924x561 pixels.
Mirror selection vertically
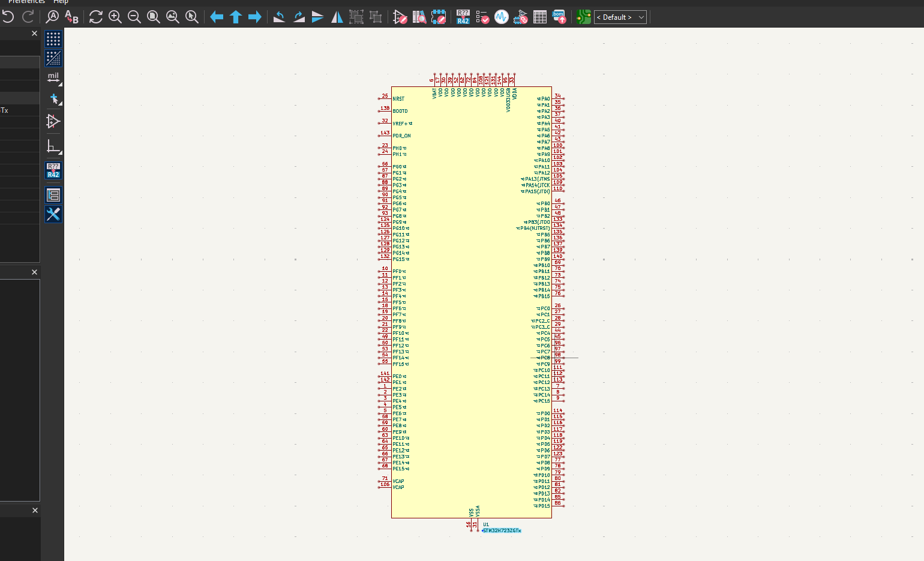pos(318,17)
